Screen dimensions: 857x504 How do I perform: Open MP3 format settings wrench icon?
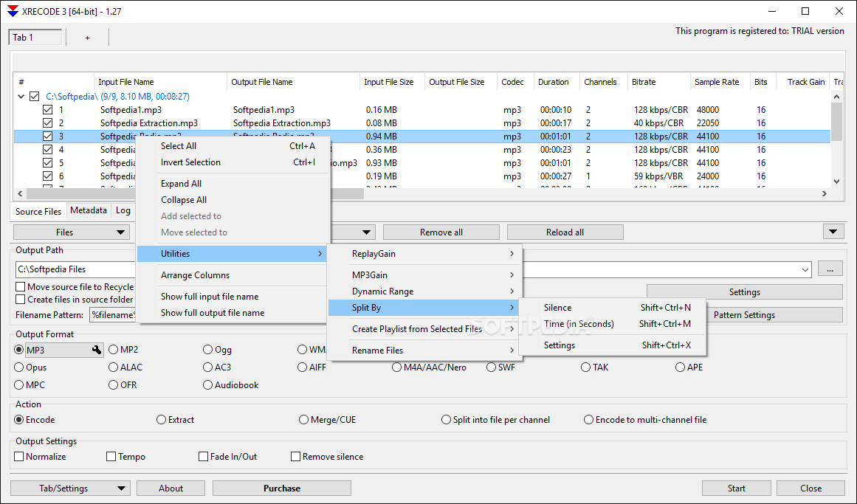point(97,350)
